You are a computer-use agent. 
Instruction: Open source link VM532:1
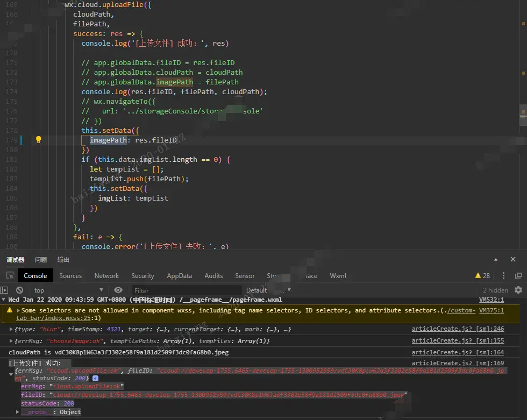point(492,300)
